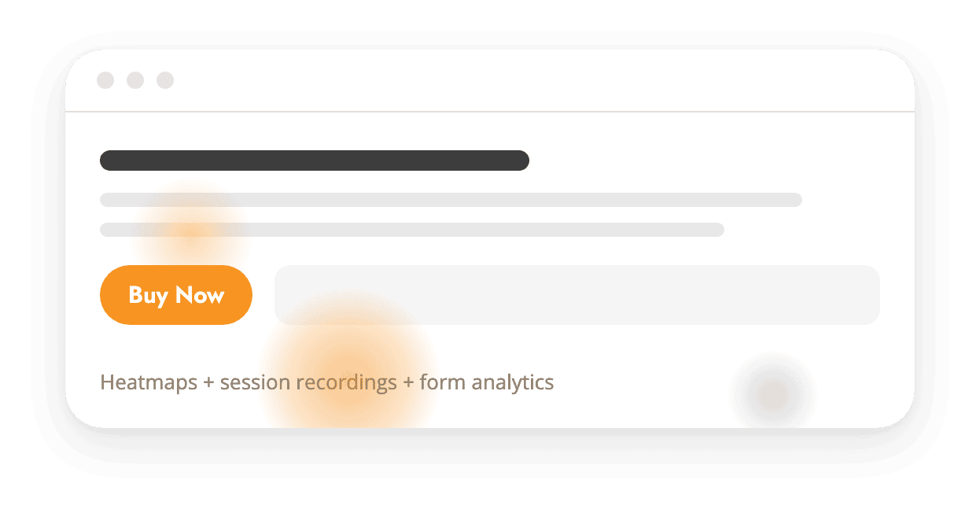
Task: Click the horizontal divider under the title bar
Action: tap(490, 112)
